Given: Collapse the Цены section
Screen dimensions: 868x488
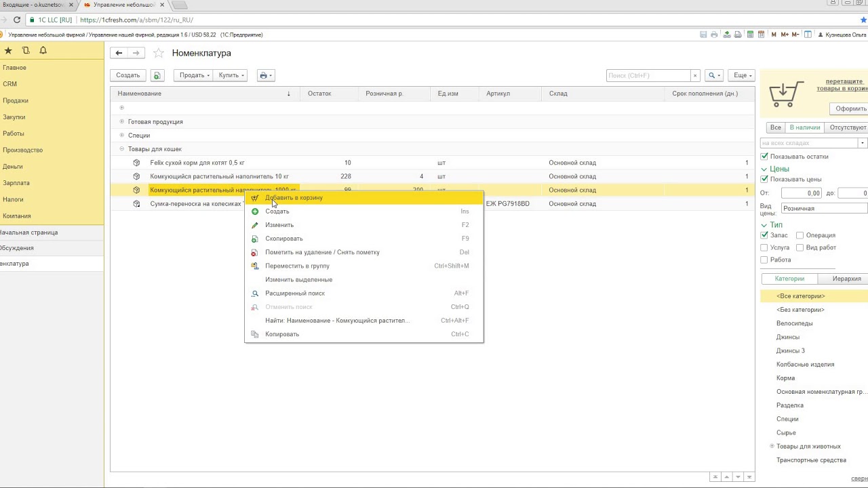Looking at the screenshot, I should click(x=764, y=169).
